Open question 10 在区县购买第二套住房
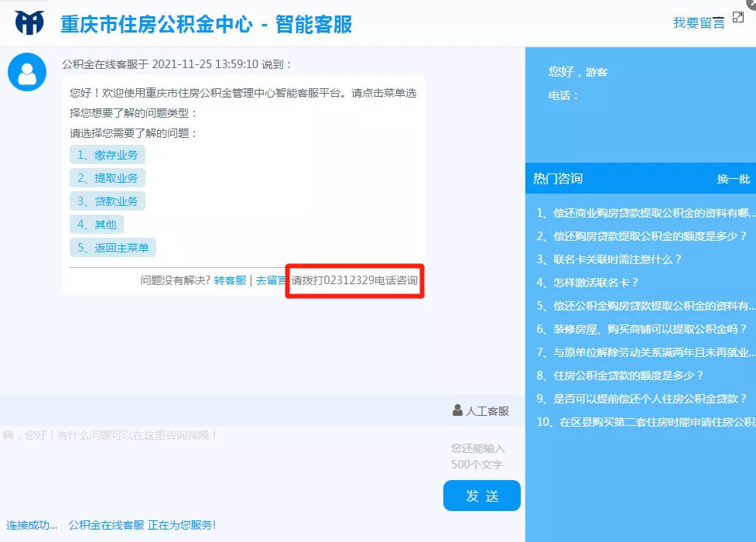This screenshot has height=542, width=756. coord(646,422)
